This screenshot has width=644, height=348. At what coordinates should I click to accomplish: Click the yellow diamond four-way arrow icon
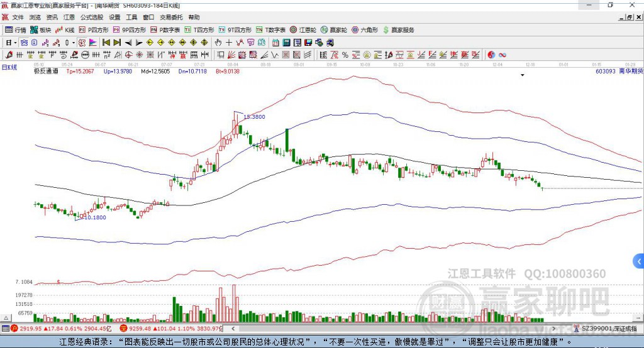pyautogui.click(x=194, y=42)
